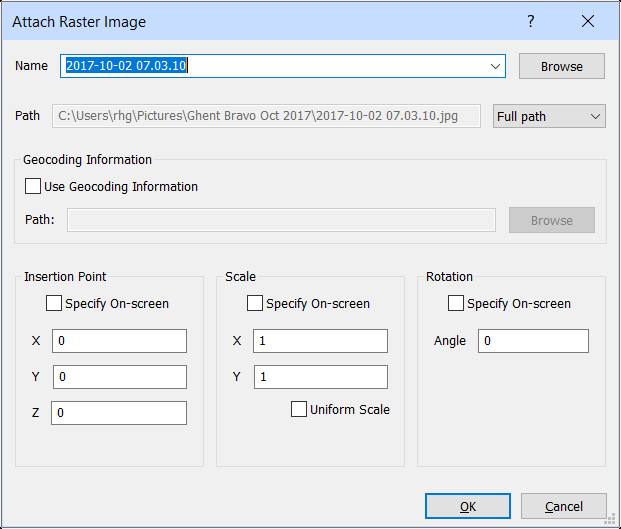
Task: Click the Scale X input field
Action: 320,341
